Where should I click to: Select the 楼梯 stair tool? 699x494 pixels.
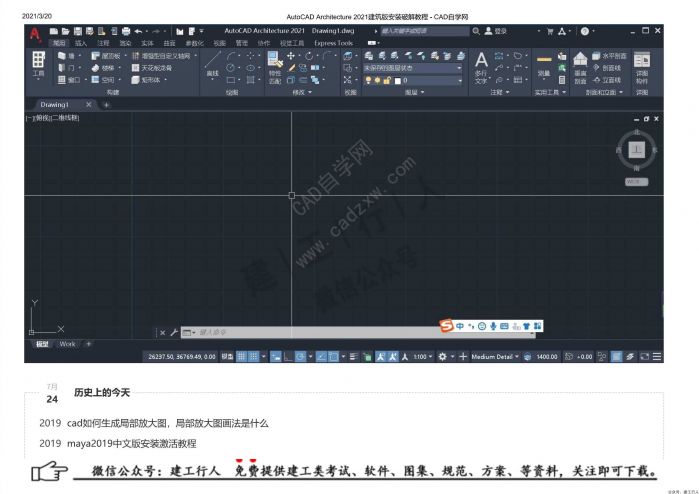[103, 68]
